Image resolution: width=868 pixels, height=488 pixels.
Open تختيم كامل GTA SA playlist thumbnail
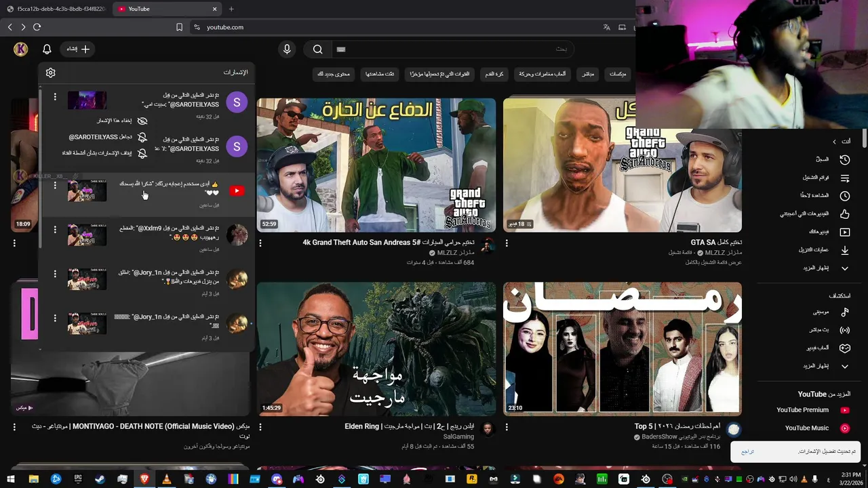pos(623,165)
